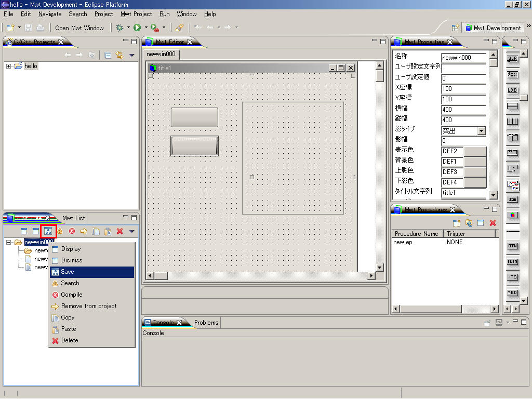Click the Trigger column header
The width and height of the screenshot is (532, 399).
pyautogui.click(x=470, y=234)
